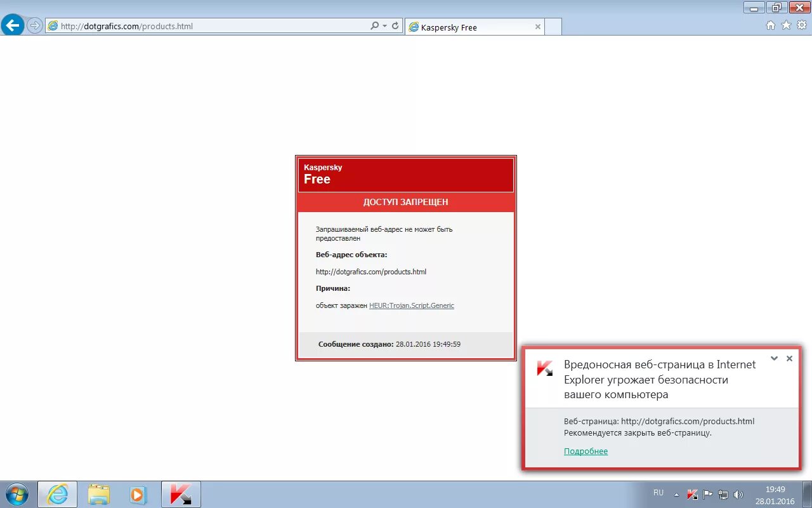Go back with the browser Back arrow

(13, 25)
